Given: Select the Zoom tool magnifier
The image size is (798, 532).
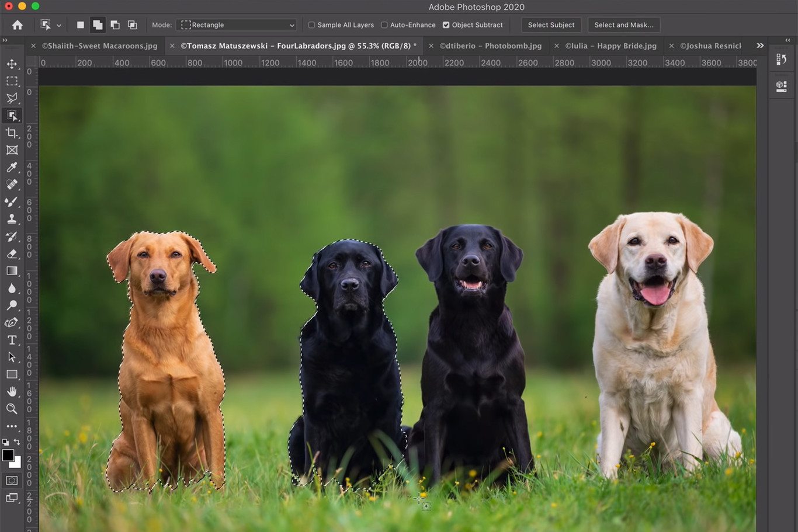Looking at the screenshot, I should coord(12,409).
